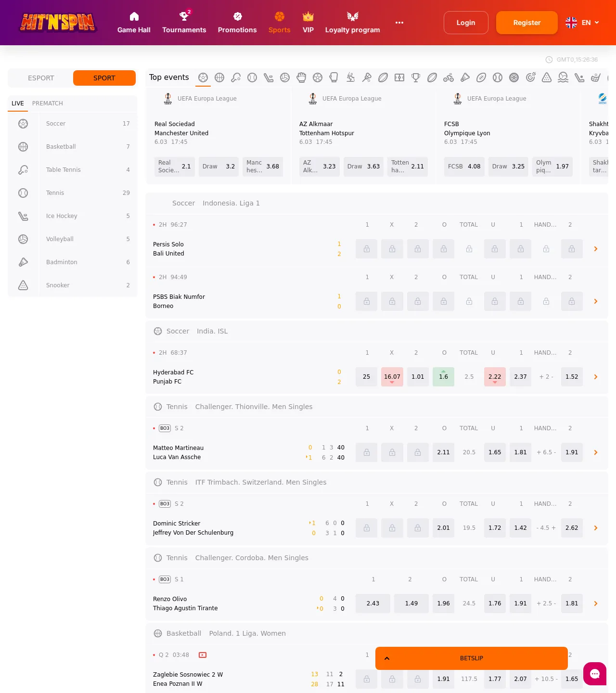Select the water polo icon
The width and height of the screenshot is (616, 693).
[563, 77]
